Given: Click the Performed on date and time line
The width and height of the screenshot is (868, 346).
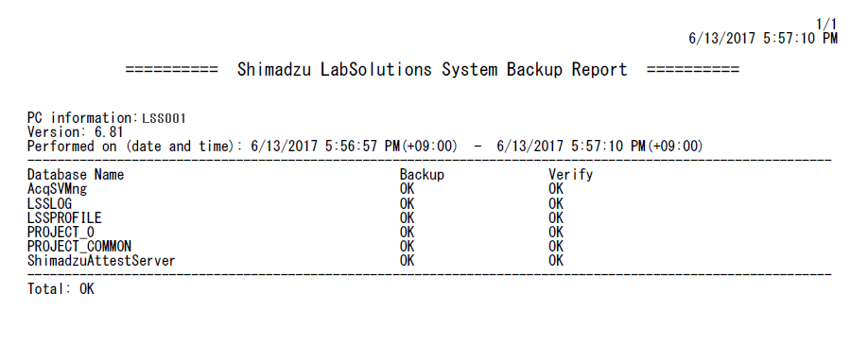Looking at the screenshot, I should (365, 147).
